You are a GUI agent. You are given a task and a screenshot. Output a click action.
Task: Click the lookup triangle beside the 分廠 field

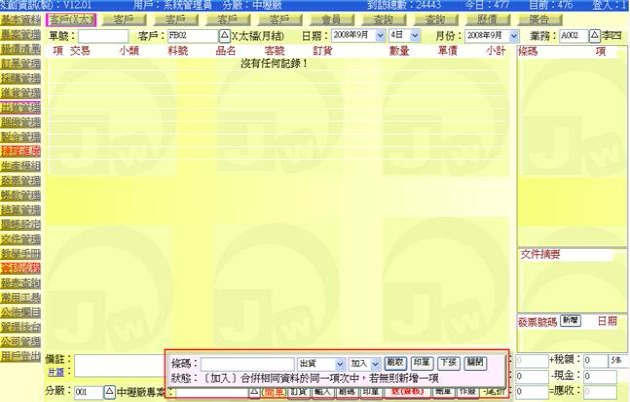click(110, 392)
